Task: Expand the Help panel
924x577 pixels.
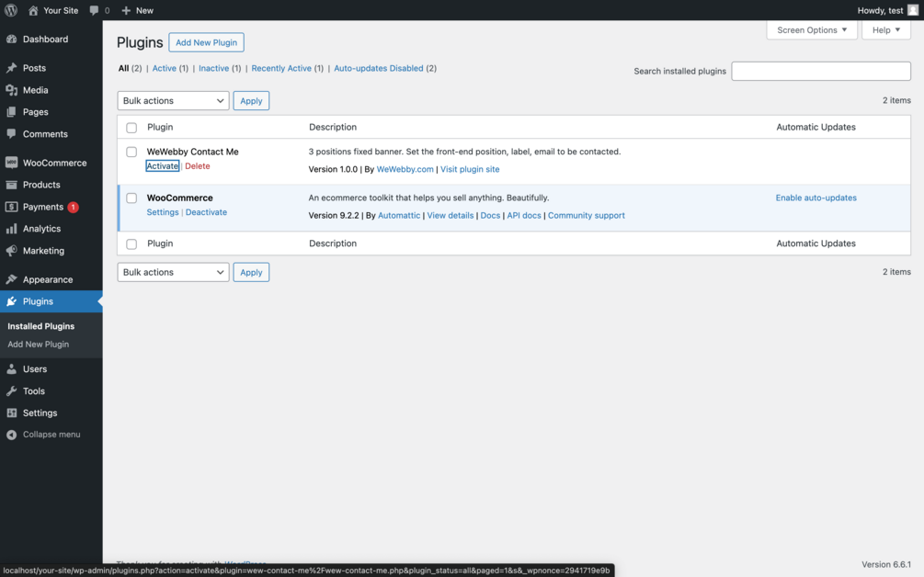Action: (x=885, y=30)
